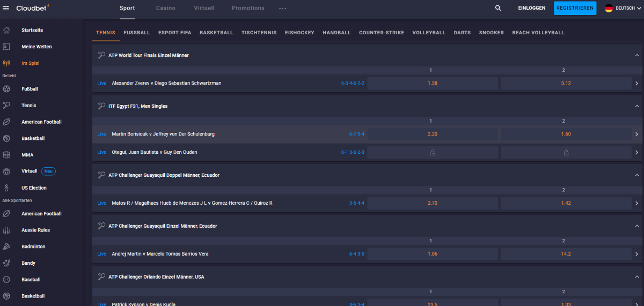The image size is (644, 306).
Task: Open match Alexander Zverev v Diego Sebastian Schwartzman
Action: pyautogui.click(x=166, y=83)
